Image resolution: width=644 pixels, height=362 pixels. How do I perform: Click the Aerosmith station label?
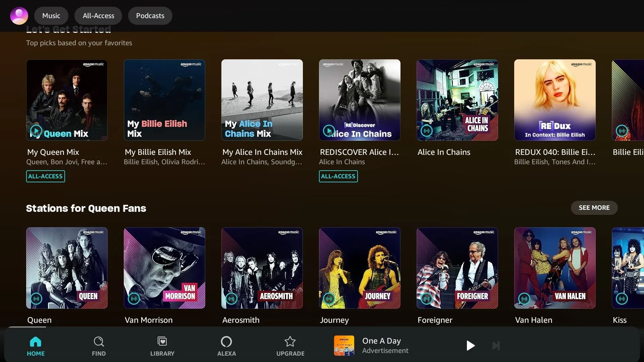point(241,320)
